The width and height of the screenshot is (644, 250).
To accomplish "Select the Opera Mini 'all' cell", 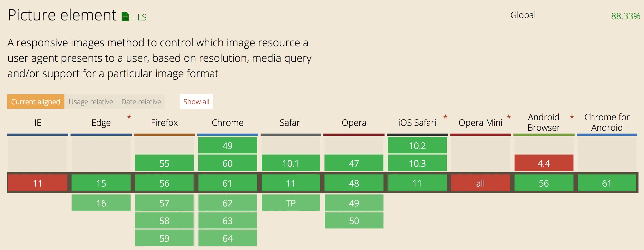I will pyautogui.click(x=480, y=183).
